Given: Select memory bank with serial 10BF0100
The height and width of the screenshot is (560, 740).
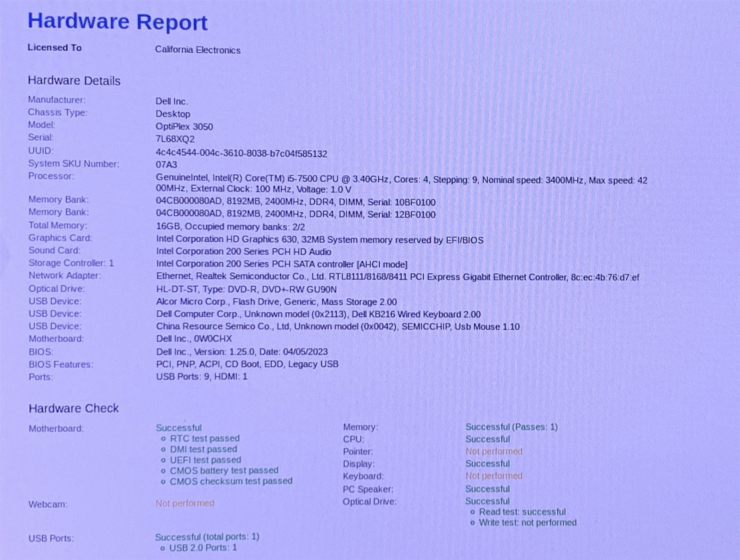Looking at the screenshot, I should point(296,202).
